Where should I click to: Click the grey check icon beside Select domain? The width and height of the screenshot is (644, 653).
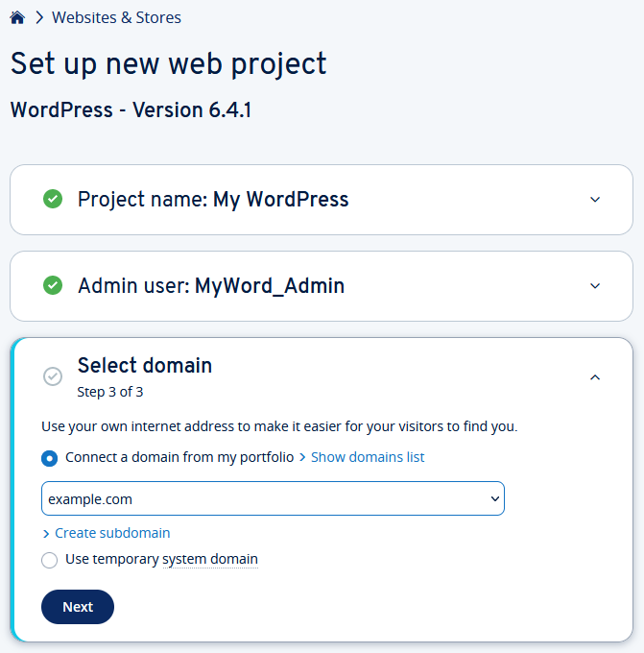pos(53,376)
